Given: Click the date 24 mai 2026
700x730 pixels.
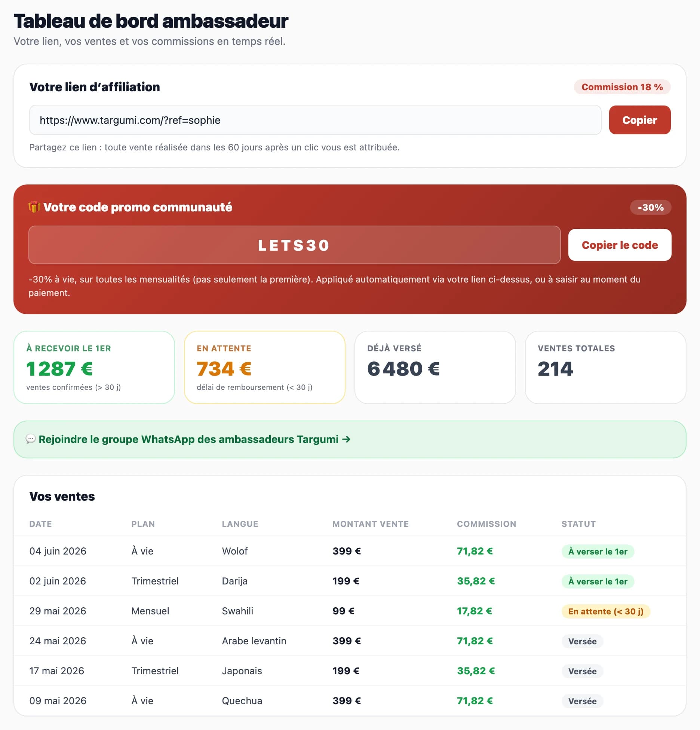Looking at the screenshot, I should pos(58,641).
